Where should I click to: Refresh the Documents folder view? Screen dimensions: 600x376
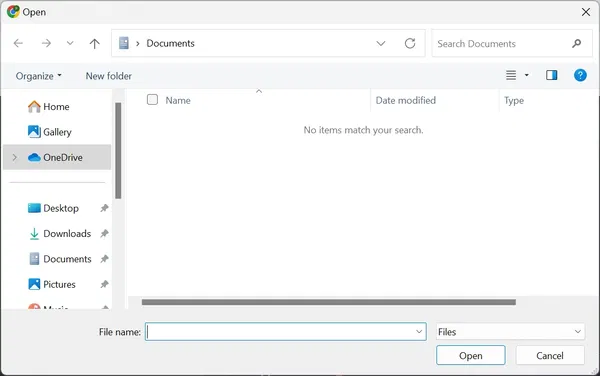tap(410, 43)
